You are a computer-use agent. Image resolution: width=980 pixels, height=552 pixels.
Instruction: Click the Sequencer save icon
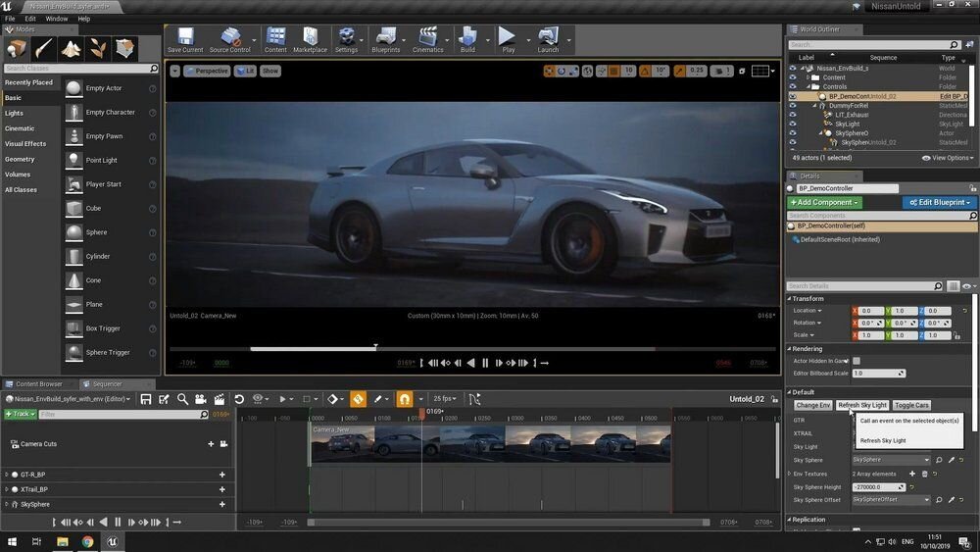pyautogui.click(x=146, y=399)
